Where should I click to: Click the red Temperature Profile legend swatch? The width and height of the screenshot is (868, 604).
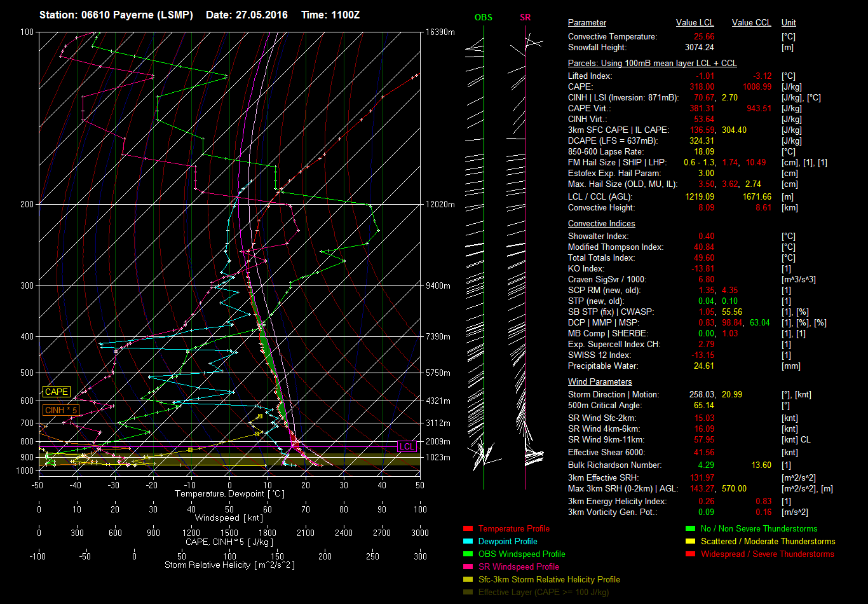coord(468,528)
